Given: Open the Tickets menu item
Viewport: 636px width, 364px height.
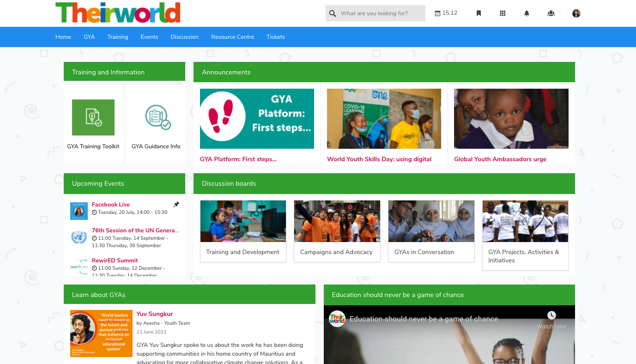Looking at the screenshot, I should coord(276,37).
